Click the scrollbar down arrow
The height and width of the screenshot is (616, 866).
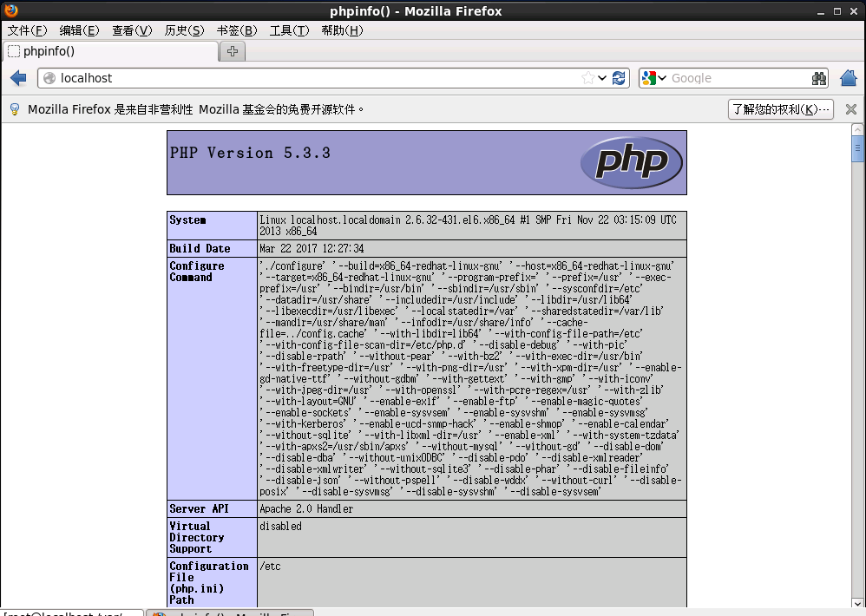[857, 603]
